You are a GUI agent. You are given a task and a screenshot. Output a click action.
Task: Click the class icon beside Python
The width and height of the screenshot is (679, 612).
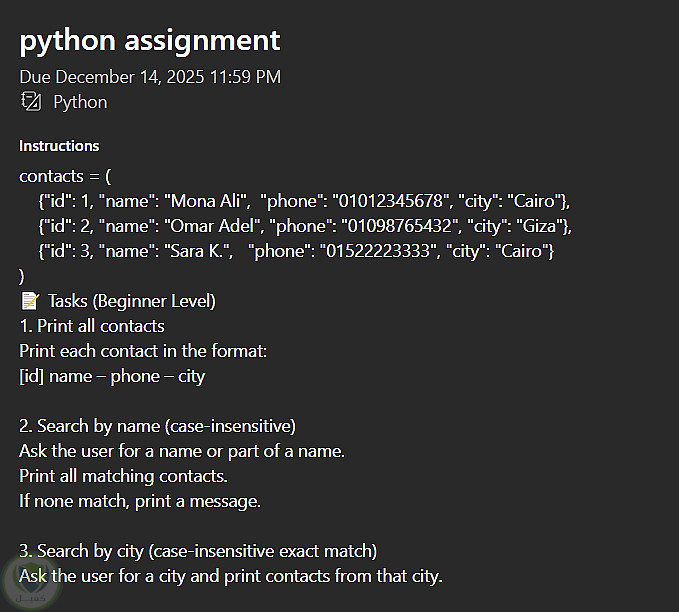click(x=31, y=102)
